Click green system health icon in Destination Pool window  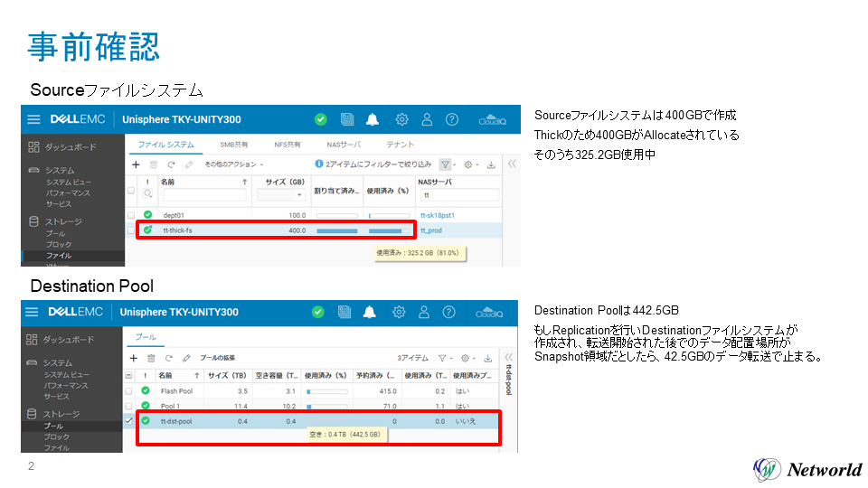pos(317,312)
